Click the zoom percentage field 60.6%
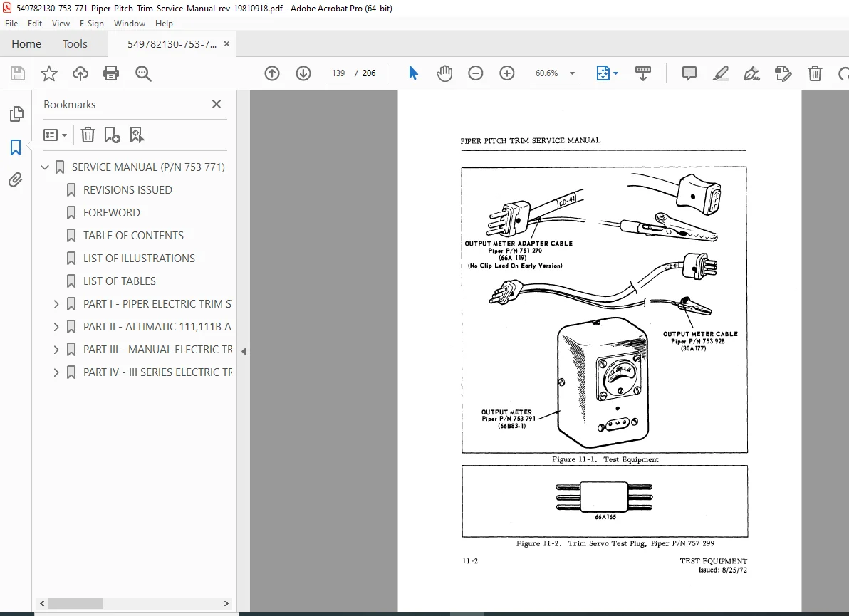 [547, 73]
